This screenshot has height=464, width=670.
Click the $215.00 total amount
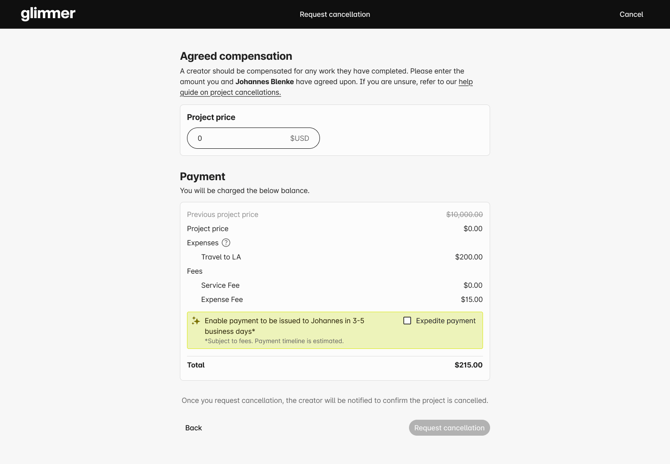[468, 365]
